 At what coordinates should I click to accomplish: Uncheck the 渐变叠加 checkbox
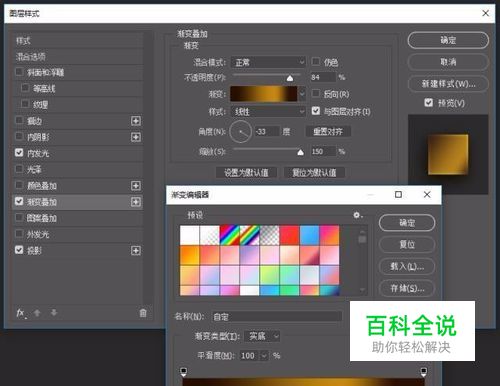19,201
